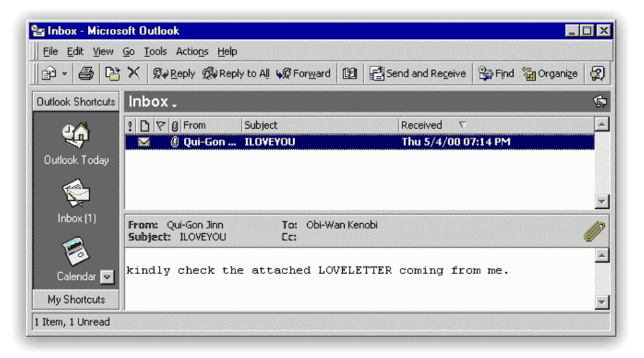Screen dimensions: 644x358
Task: Click the icon at right of Inbox banner
Action: tap(600, 101)
